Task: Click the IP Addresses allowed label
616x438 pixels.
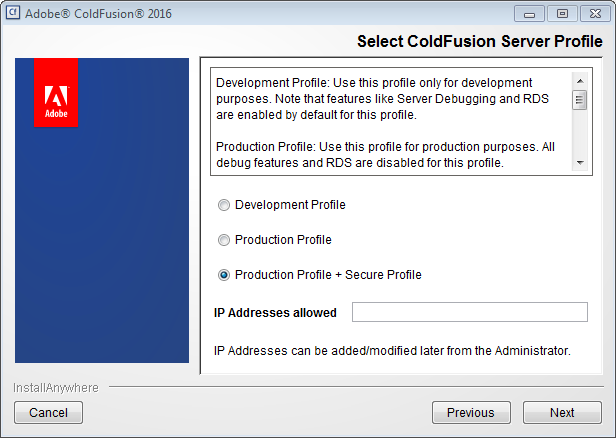Action: [x=275, y=313]
